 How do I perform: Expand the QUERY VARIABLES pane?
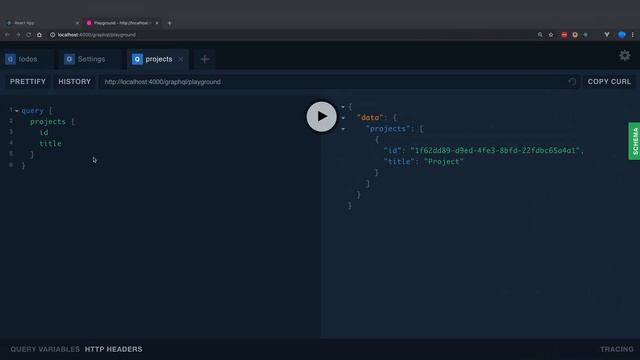45,349
